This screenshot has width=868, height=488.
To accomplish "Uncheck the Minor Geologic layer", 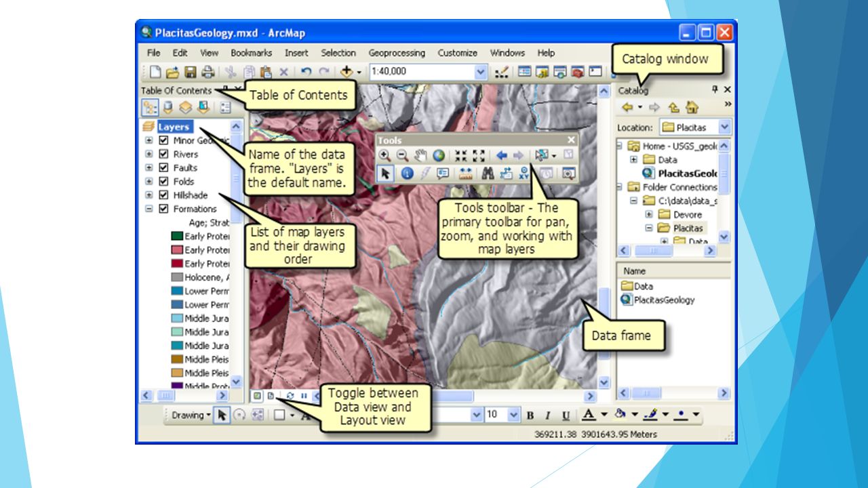I will 163,140.
